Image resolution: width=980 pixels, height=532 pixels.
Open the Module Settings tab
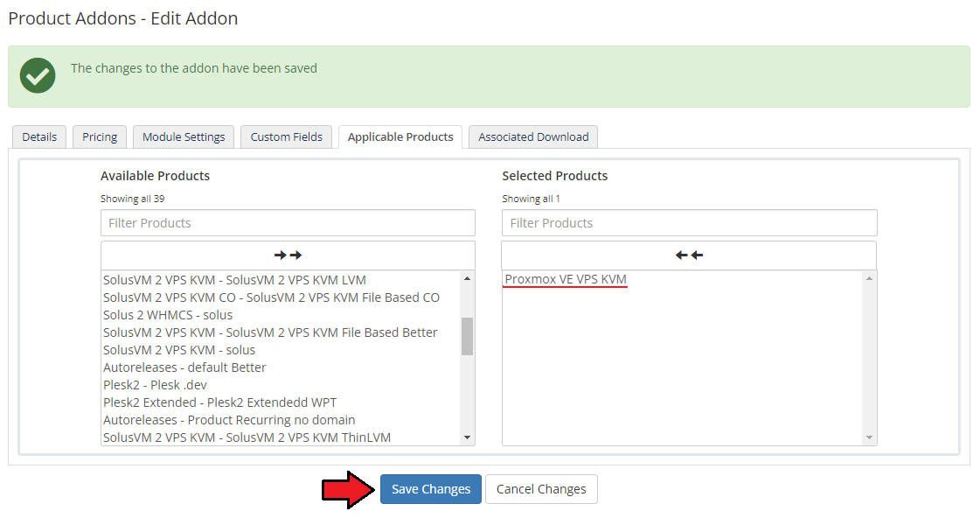[x=184, y=137]
